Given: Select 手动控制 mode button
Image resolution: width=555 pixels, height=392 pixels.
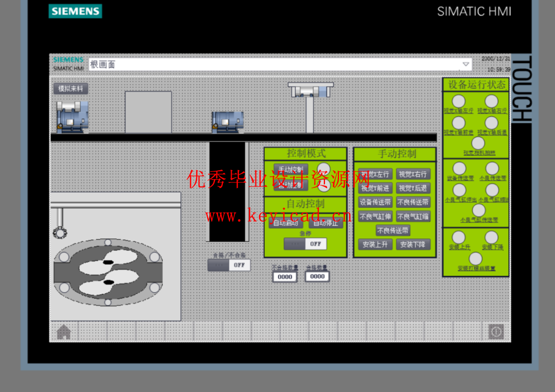Looking at the screenshot, I should click(x=291, y=169).
